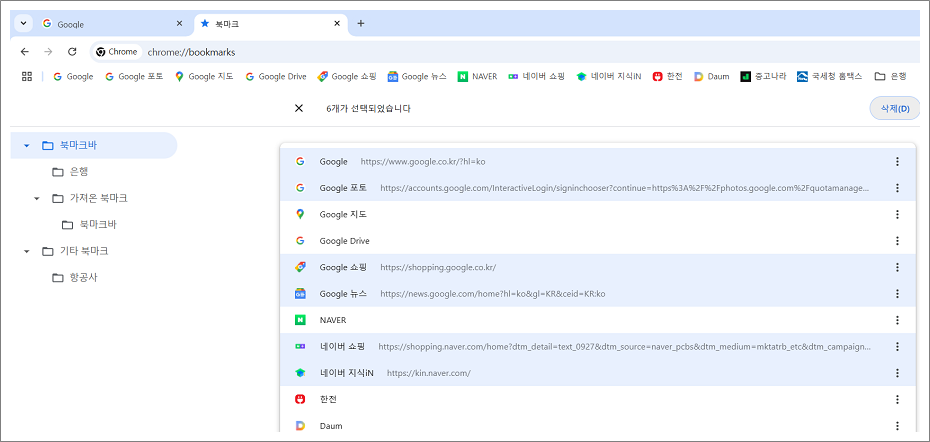
Task: Open 국세청 홈택스 from bookmarks bar
Action: tap(832, 77)
